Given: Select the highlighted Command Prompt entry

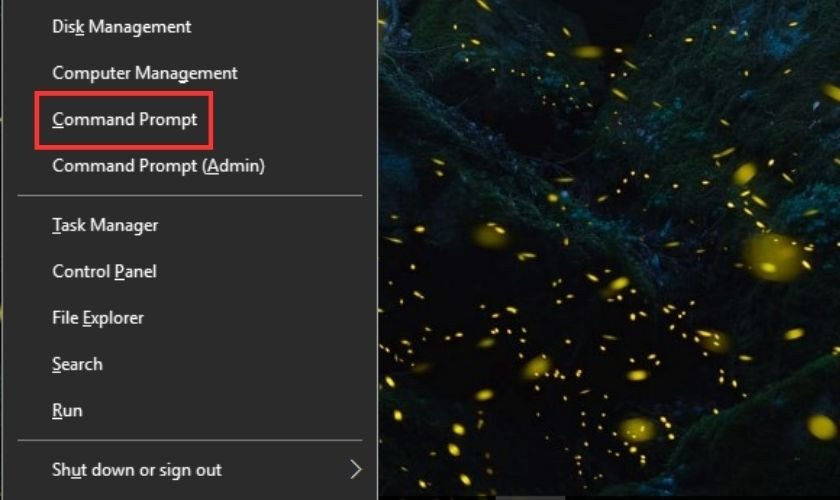Looking at the screenshot, I should click(125, 120).
